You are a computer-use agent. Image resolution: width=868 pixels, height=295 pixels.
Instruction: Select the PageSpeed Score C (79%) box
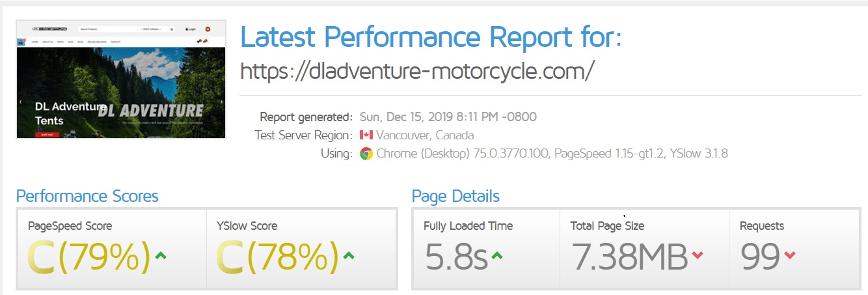coord(111,249)
